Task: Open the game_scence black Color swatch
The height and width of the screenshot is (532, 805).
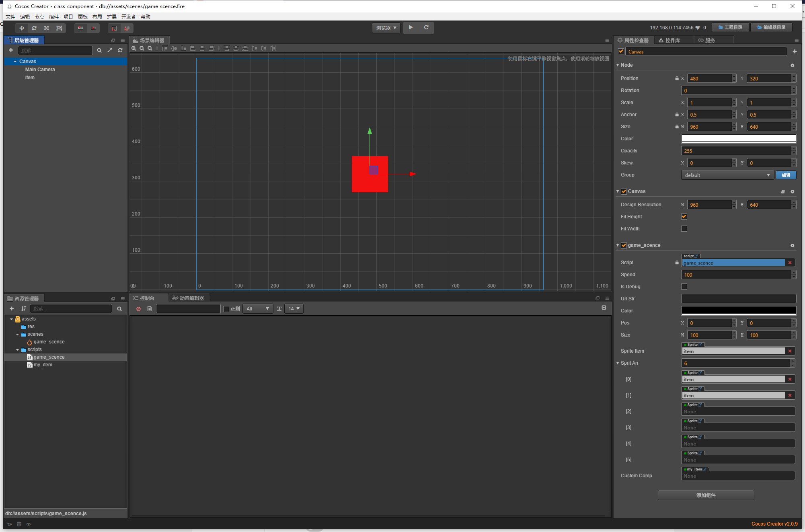Action: pyautogui.click(x=738, y=310)
